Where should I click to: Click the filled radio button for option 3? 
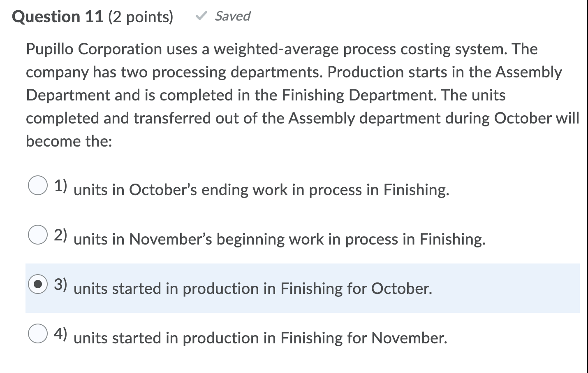[37, 284]
